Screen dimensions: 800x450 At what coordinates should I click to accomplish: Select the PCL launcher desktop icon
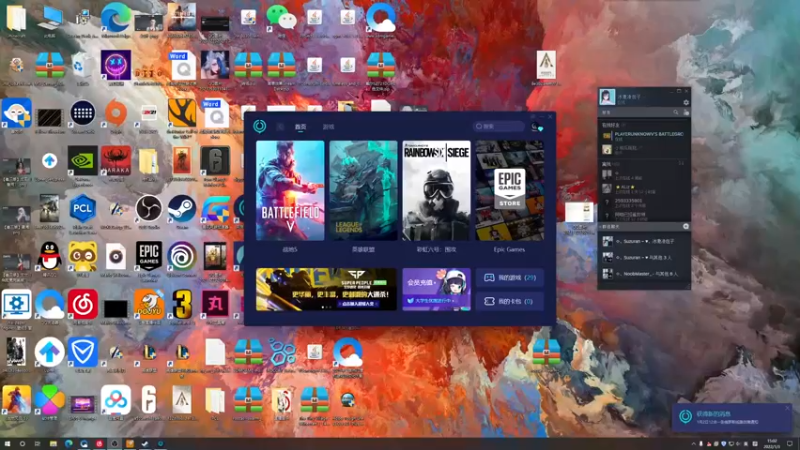click(x=83, y=212)
